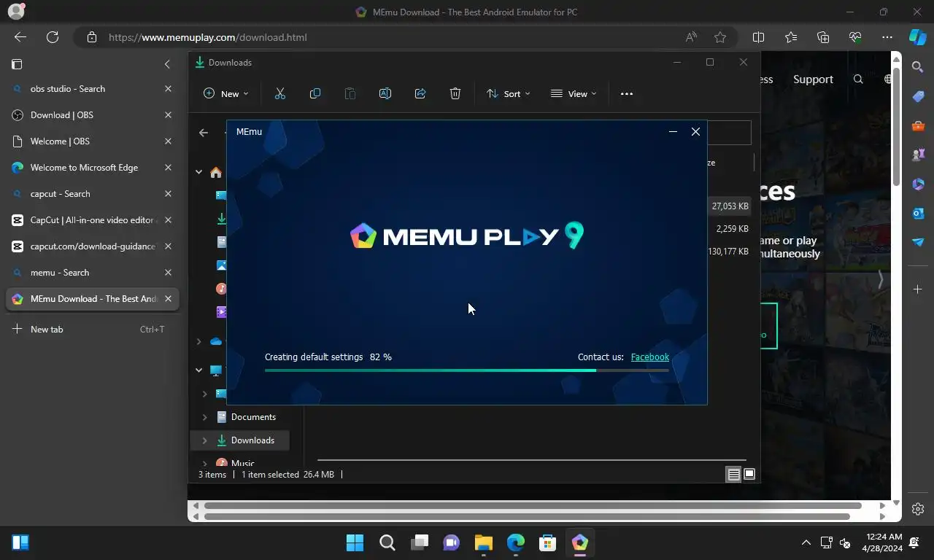The width and height of the screenshot is (934, 560).
Task: Collapse the vertical tabs pane
Action: (167, 64)
